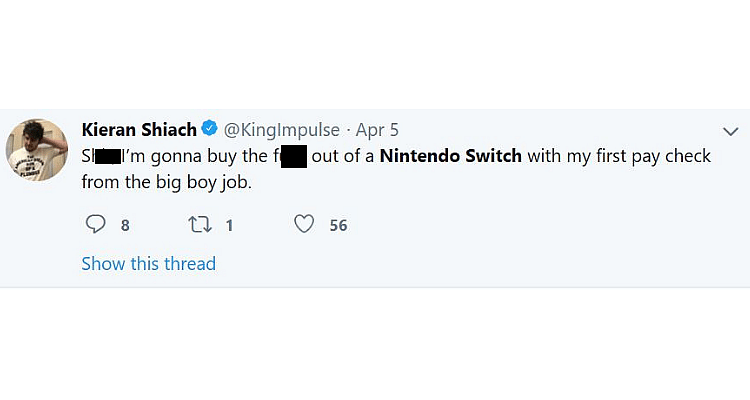Click the like count 56
The height and width of the screenshot is (400, 750).
(x=338, y=226)
